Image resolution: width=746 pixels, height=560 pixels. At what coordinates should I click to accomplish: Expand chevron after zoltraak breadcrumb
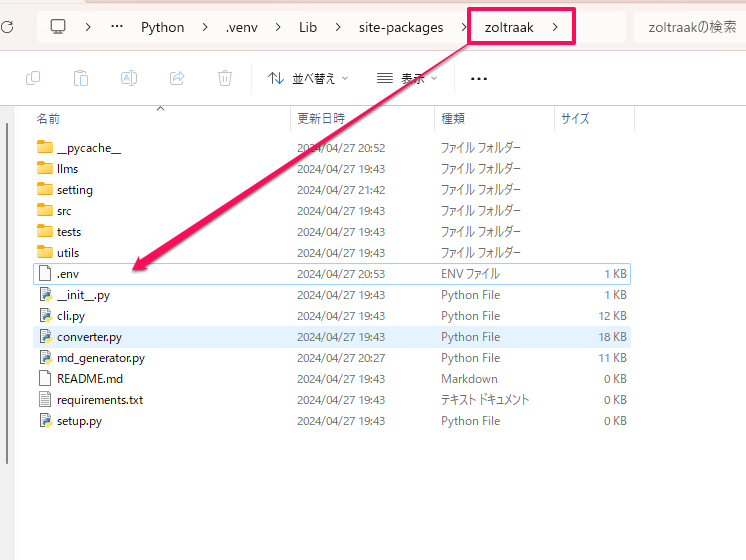pyautogui.click(x=555, y=27)
